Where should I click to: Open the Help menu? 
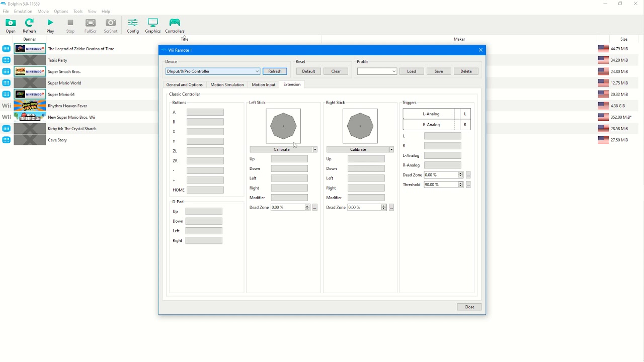(106, 11)
